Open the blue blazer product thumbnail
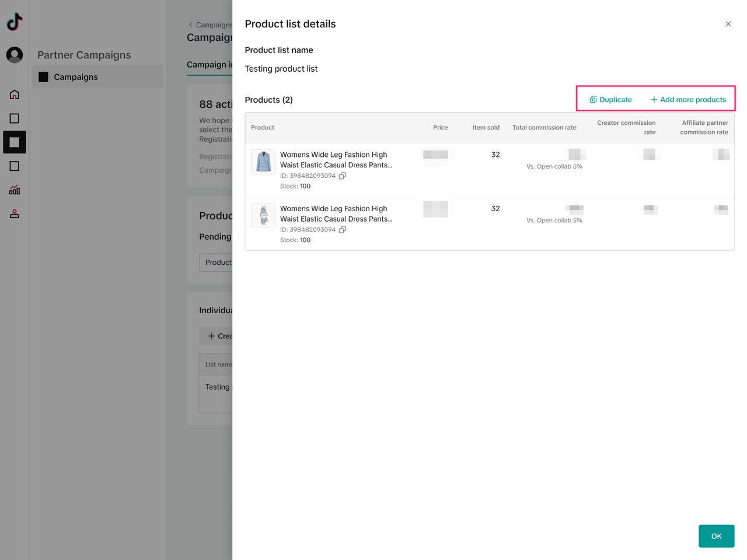 click(x=263, y=162)
